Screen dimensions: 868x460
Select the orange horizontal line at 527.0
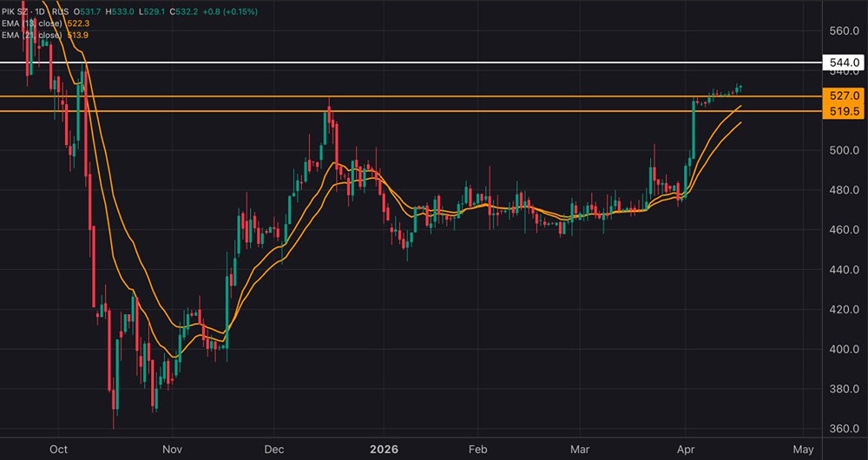tap(411, 96)
